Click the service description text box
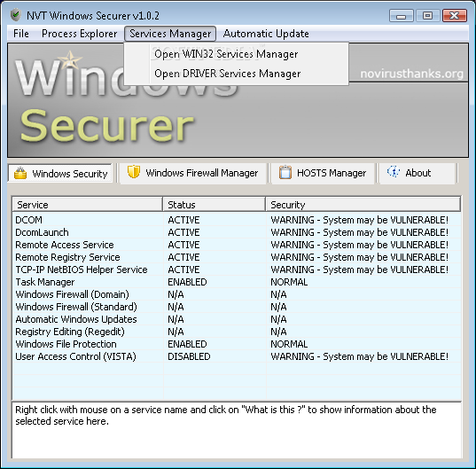This screenshot has width=476, height=469. [237, 430]
